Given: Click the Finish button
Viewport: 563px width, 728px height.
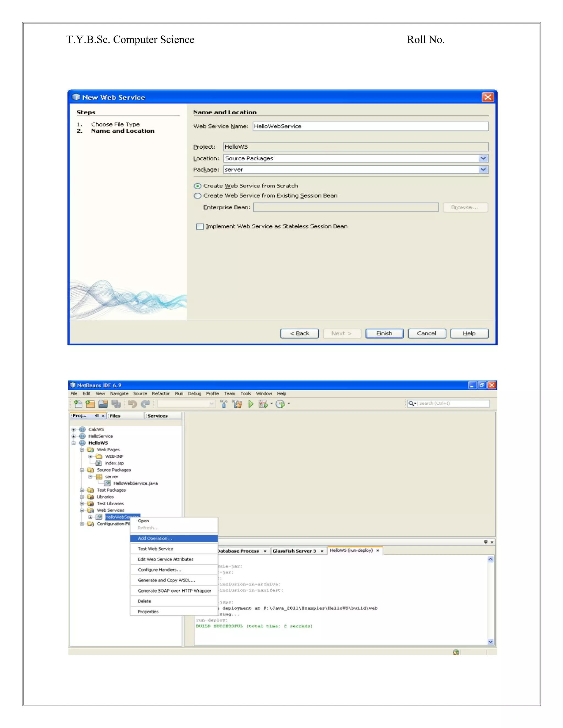Looking at the screenshot, I should click(x=384, y=333).
